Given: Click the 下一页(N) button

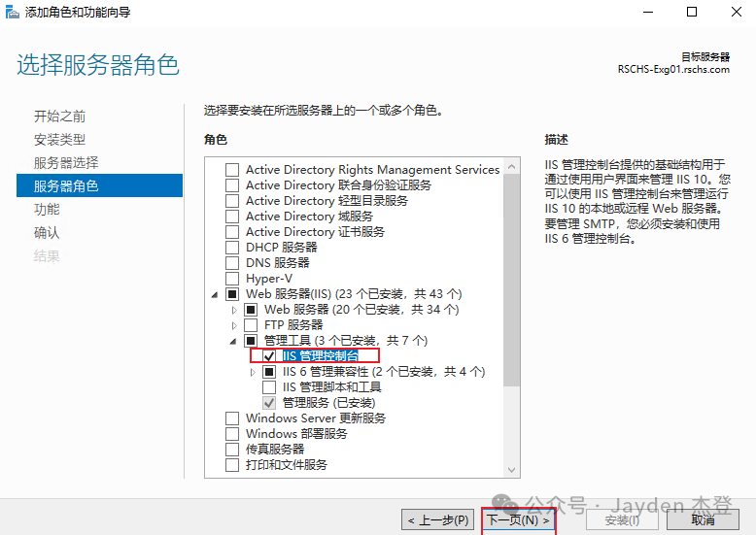Looking at the screenshot, I should 518,520.
